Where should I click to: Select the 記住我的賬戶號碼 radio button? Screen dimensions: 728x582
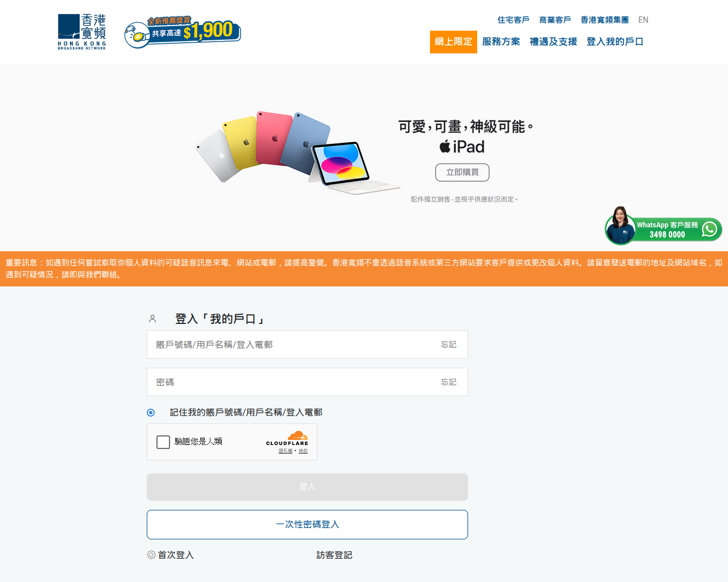[151, 413]
